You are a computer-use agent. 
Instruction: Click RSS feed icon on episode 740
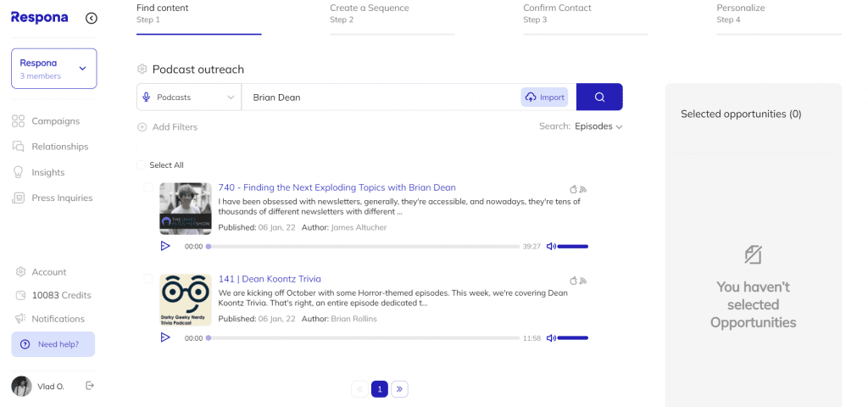583,189
